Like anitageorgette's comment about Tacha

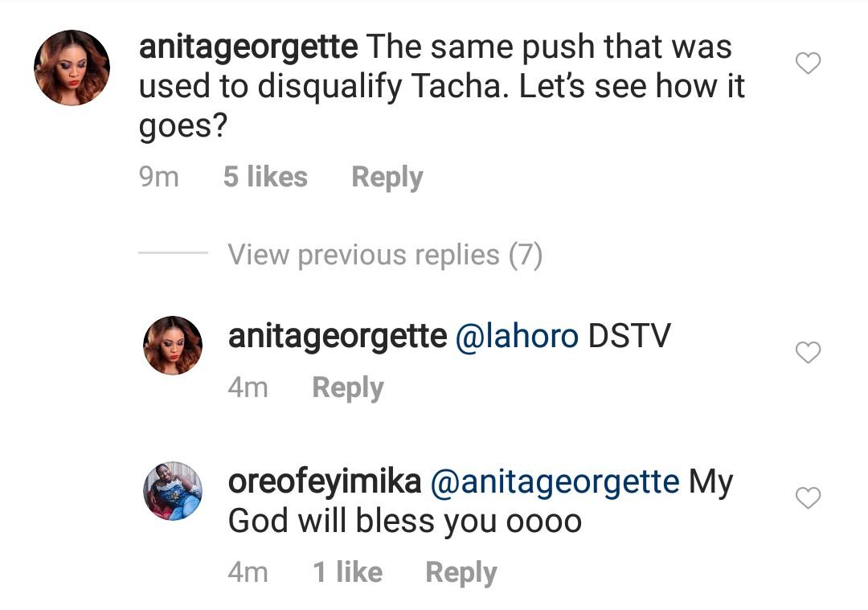click(x=807, y=63)
